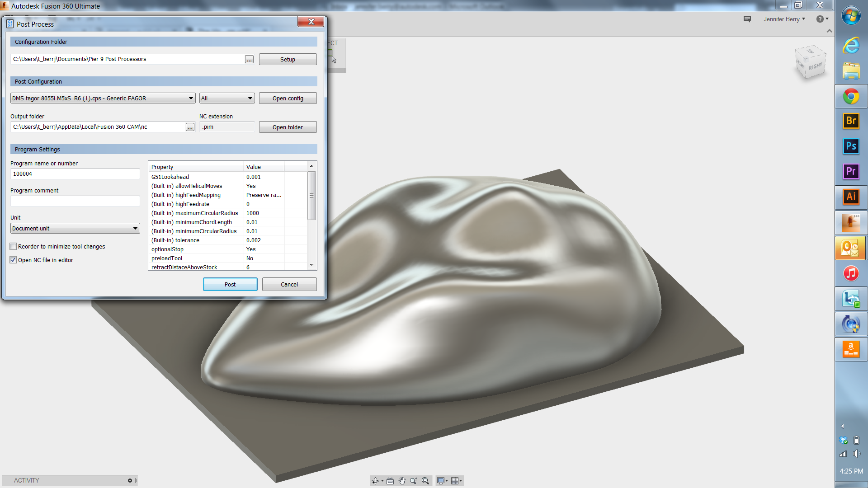Image resolution: width=868 pixels, height=488 pixels.
Task: Cancel the Post Process dialog
Action: 289,284
